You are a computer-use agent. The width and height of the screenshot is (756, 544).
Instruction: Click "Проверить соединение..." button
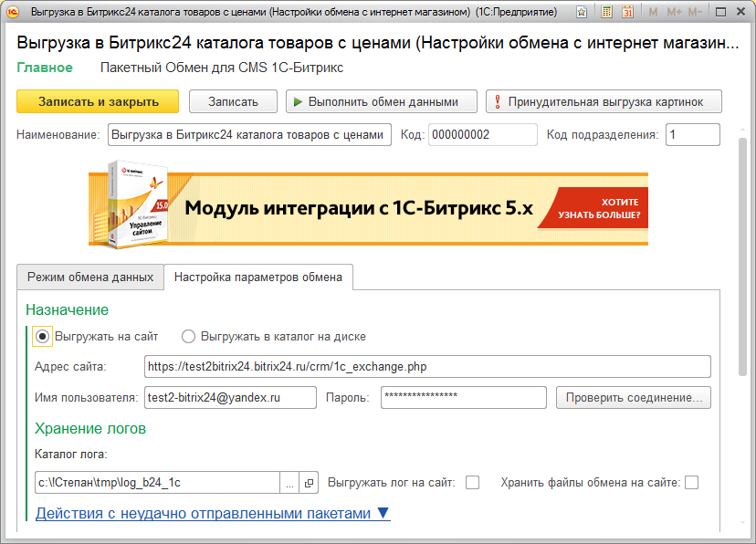[633, 398]
